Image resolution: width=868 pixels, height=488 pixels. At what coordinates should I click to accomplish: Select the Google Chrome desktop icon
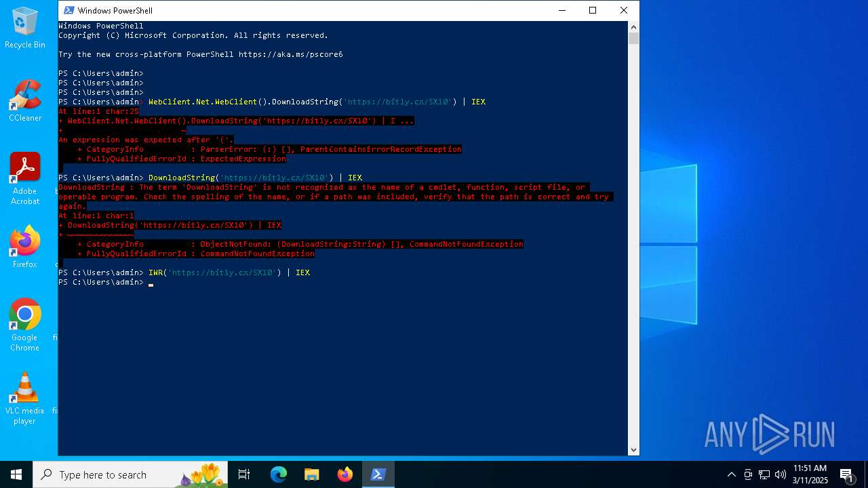pos(25,325)
